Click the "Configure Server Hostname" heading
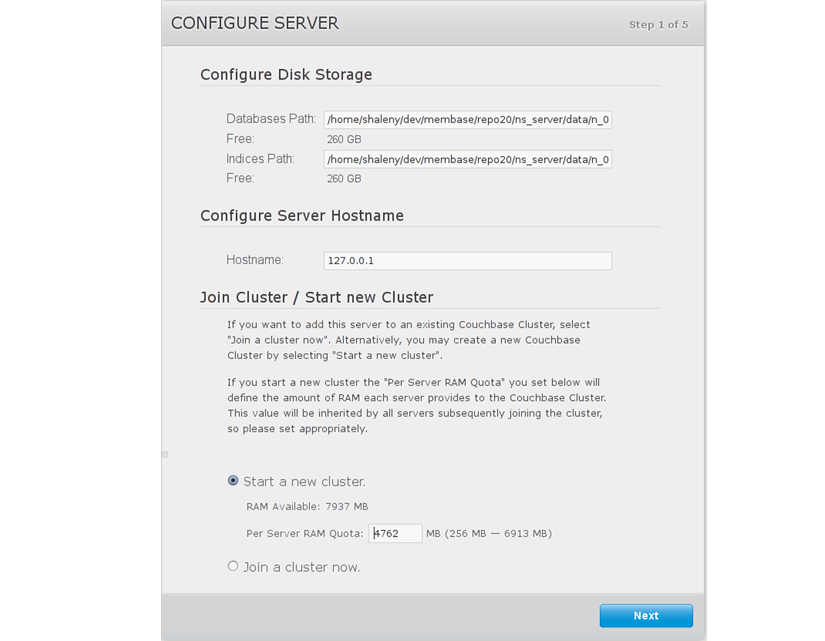825x641 pixels. [302, 216]
